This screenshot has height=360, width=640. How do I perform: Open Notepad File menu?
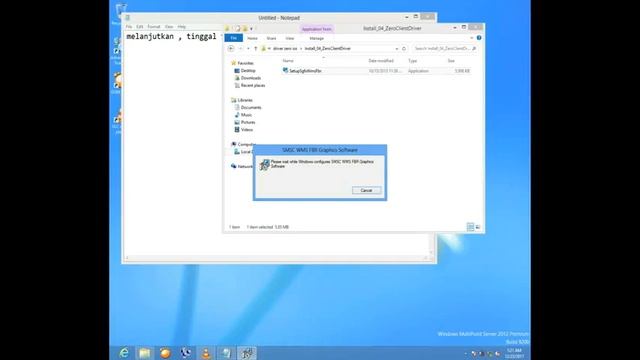(x=129, y=27)
